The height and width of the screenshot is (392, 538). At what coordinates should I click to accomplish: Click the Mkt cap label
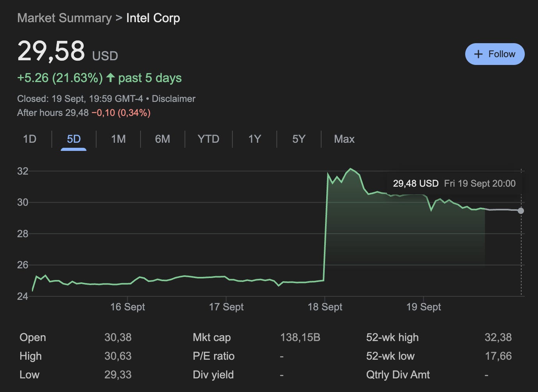(x=212, y=337)
